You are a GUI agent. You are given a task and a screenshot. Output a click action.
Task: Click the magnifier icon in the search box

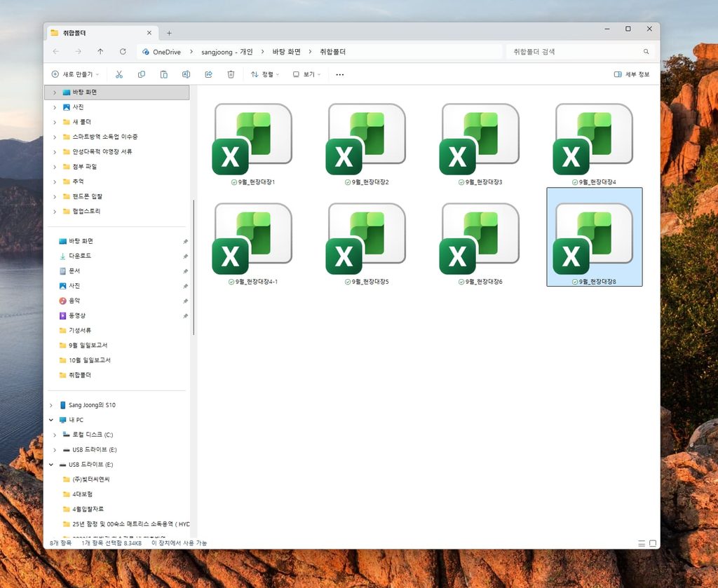point(646,52)
